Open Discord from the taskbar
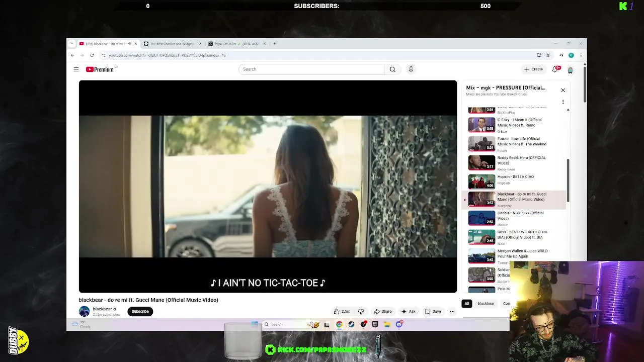The image size is (644, 362). tap(399, 324)
